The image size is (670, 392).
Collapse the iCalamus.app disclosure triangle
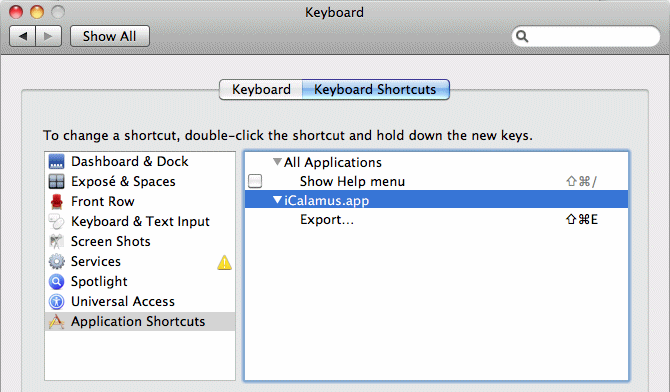pos(277,199)
